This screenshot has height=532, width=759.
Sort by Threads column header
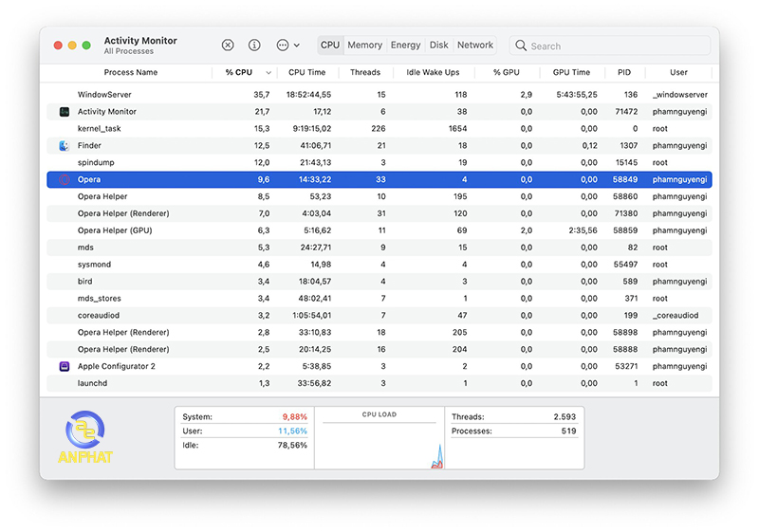click(x=365, y=72)
